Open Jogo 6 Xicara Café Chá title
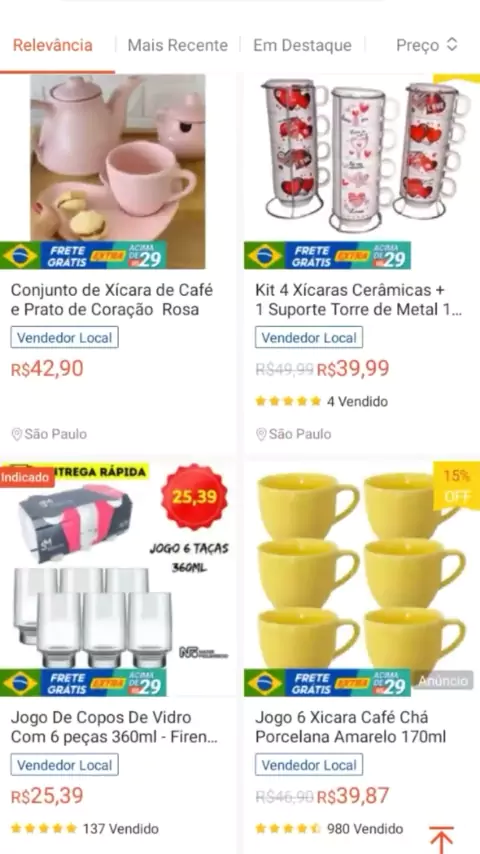This screenshot has height=854, width=480. pos(350,727)
